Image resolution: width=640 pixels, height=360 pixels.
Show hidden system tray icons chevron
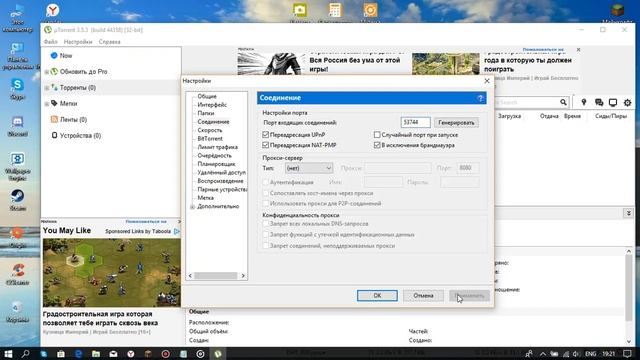(x=542, y=354)
